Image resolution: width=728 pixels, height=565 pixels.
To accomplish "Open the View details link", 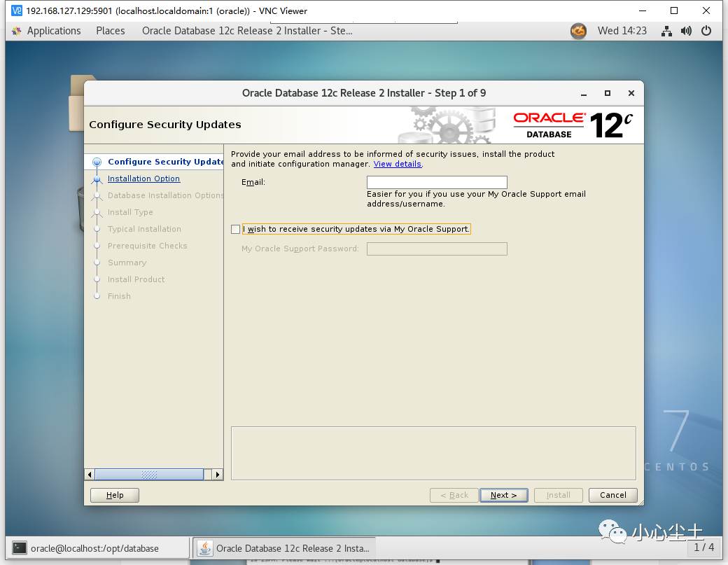I will [398, 164].
